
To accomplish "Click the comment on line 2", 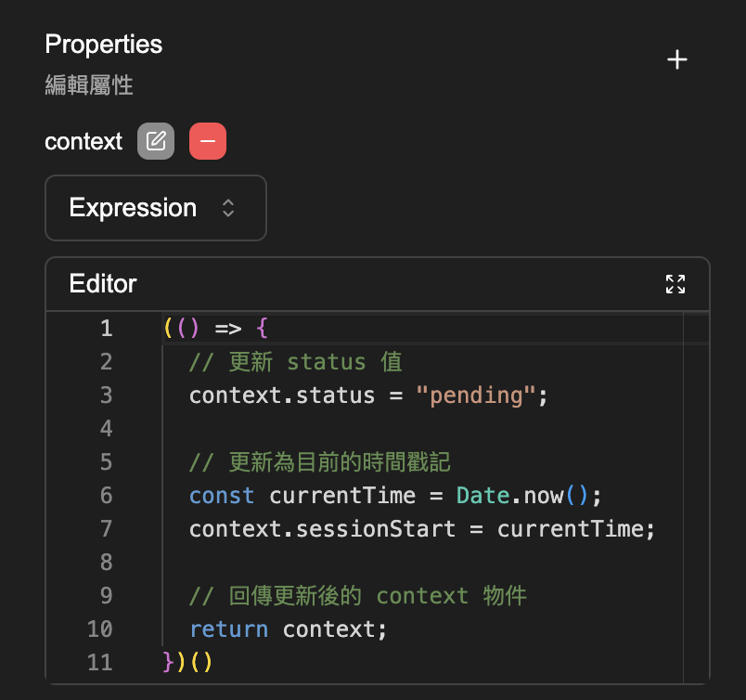I will pyautogui.click(x=295, y=362).
